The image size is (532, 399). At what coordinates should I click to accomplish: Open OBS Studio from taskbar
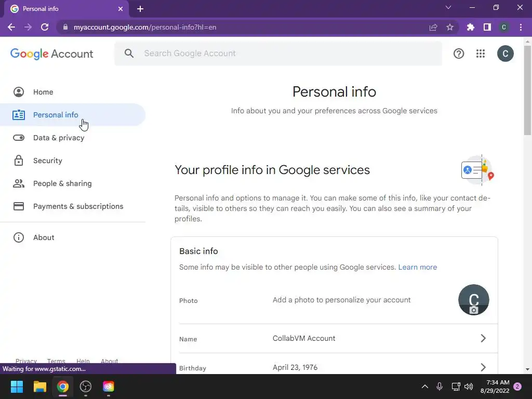pos(86,387)
